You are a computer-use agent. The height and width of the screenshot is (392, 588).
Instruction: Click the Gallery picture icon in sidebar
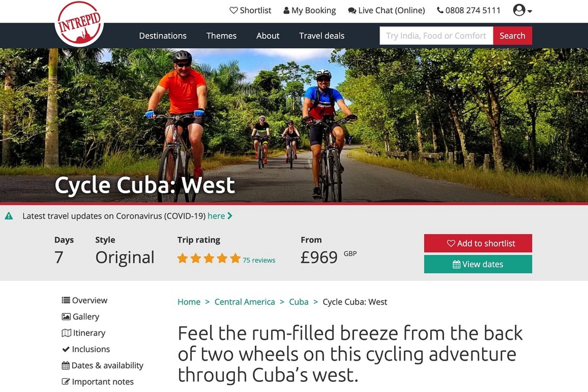pyautogui.click(x=66, y=316)
